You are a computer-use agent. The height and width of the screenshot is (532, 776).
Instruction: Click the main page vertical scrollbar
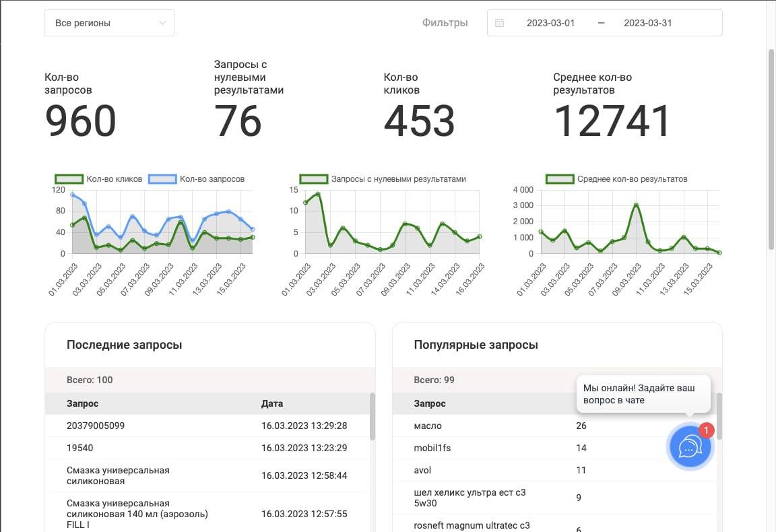point(771,148)
